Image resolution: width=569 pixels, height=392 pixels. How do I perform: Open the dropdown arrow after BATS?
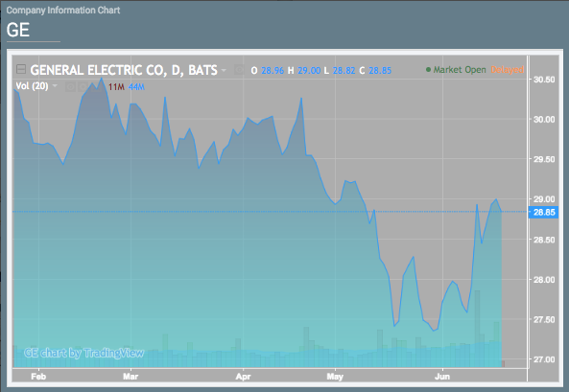click(224, 70)
